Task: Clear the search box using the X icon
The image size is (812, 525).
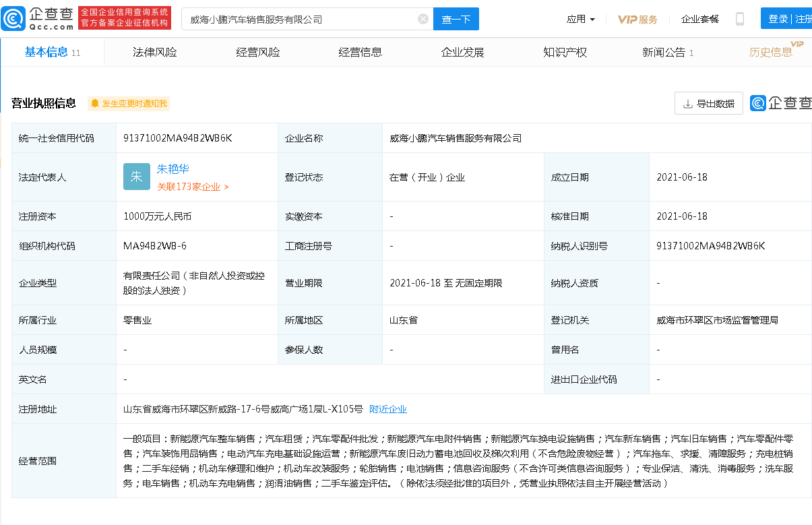Action: click(423, 19)
